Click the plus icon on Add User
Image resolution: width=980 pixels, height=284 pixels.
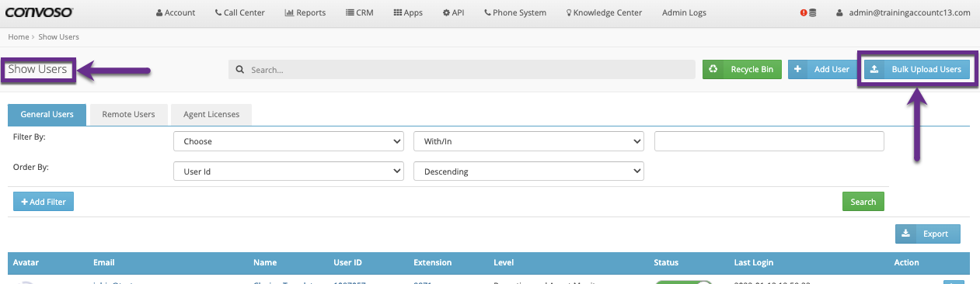(x=797, y=70)
